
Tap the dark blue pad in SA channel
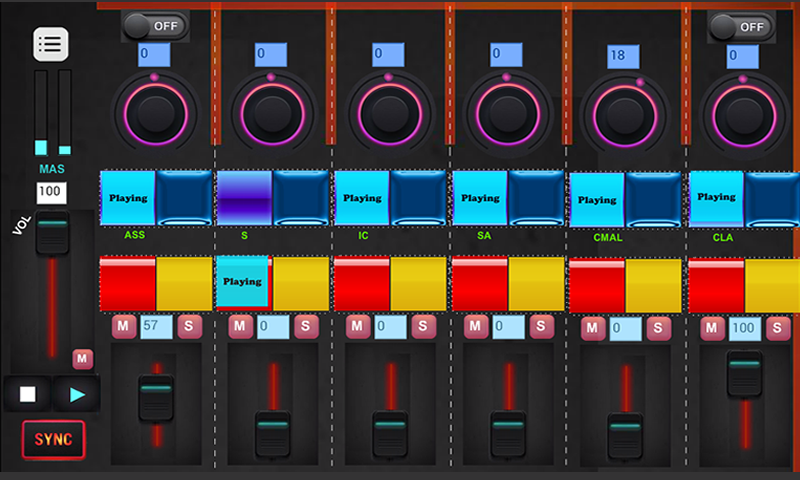coord(536,198)
